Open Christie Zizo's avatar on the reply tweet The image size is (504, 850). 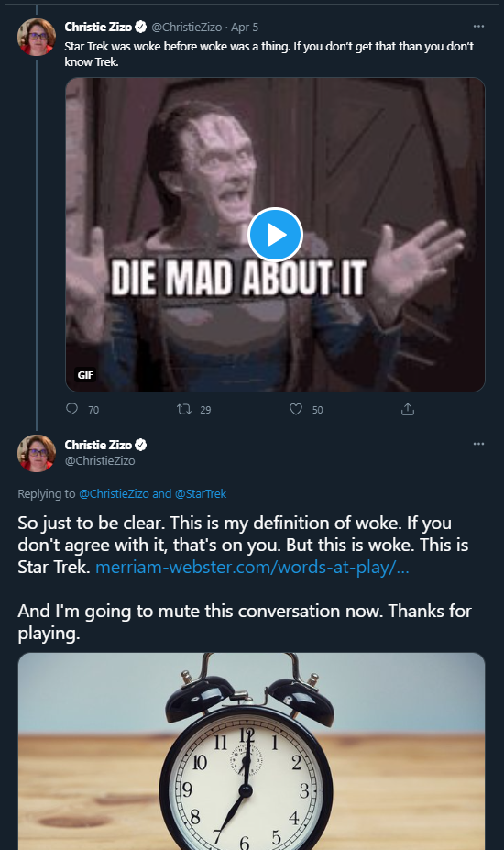coord(37,453)
